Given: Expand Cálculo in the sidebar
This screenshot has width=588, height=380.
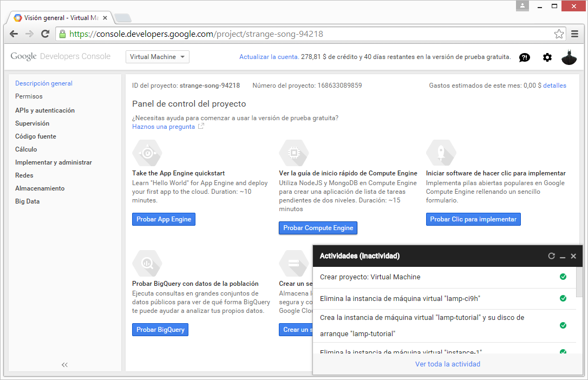Looking at the screenshot, I should [26, 149].
